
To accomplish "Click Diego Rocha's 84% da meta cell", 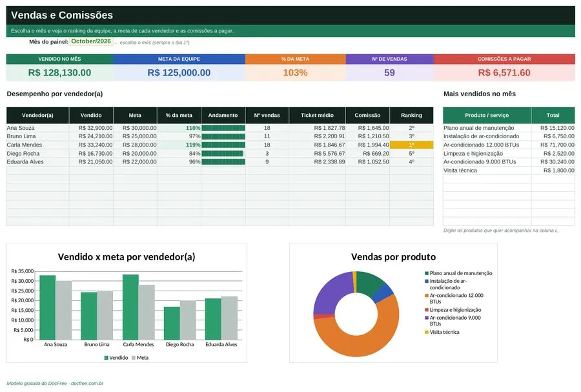I will click(179, 154).
